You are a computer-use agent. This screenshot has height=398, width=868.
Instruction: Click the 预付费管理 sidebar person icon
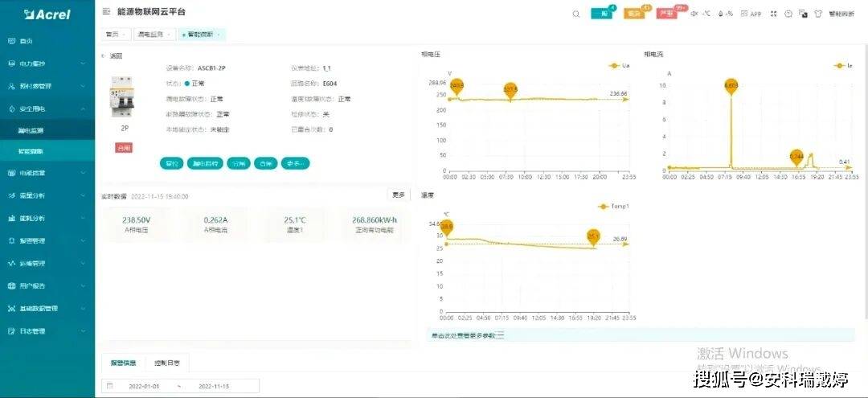coord(11,86)
